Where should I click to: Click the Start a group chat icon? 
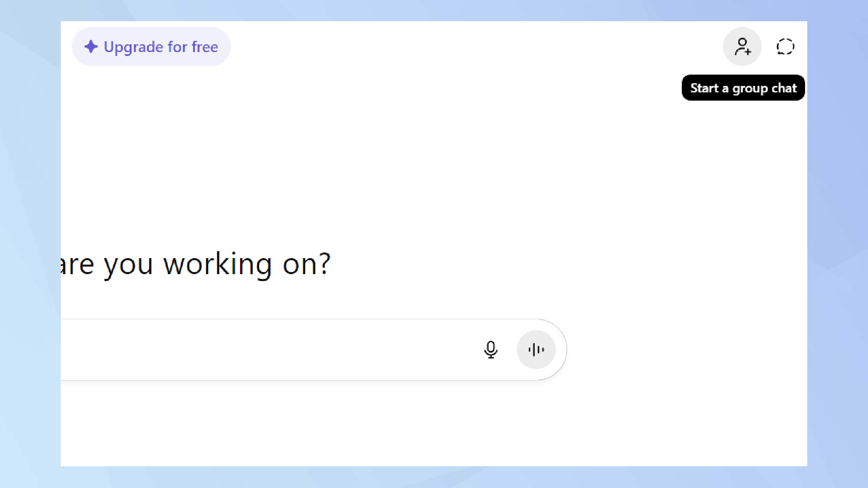point(742,46)
